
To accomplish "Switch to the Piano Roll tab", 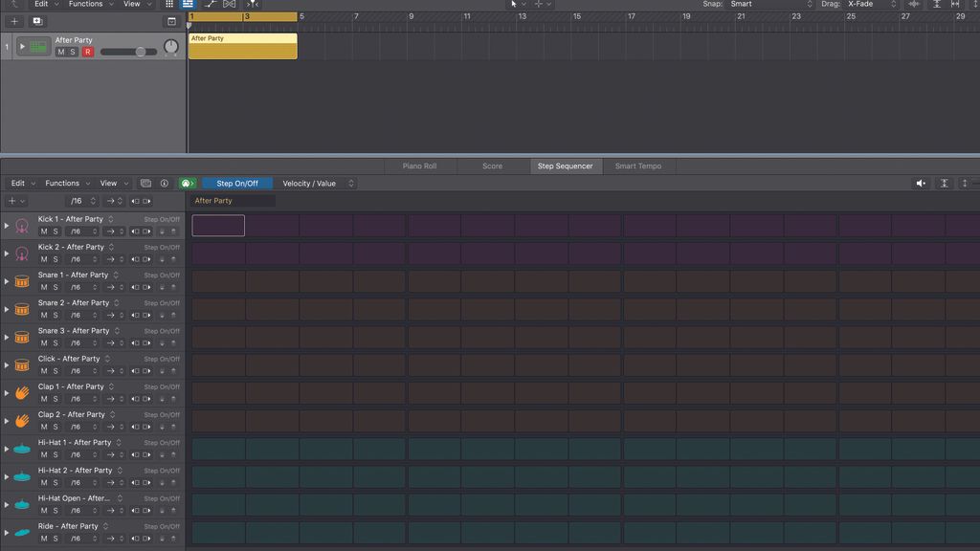I will tap(418, 165).
